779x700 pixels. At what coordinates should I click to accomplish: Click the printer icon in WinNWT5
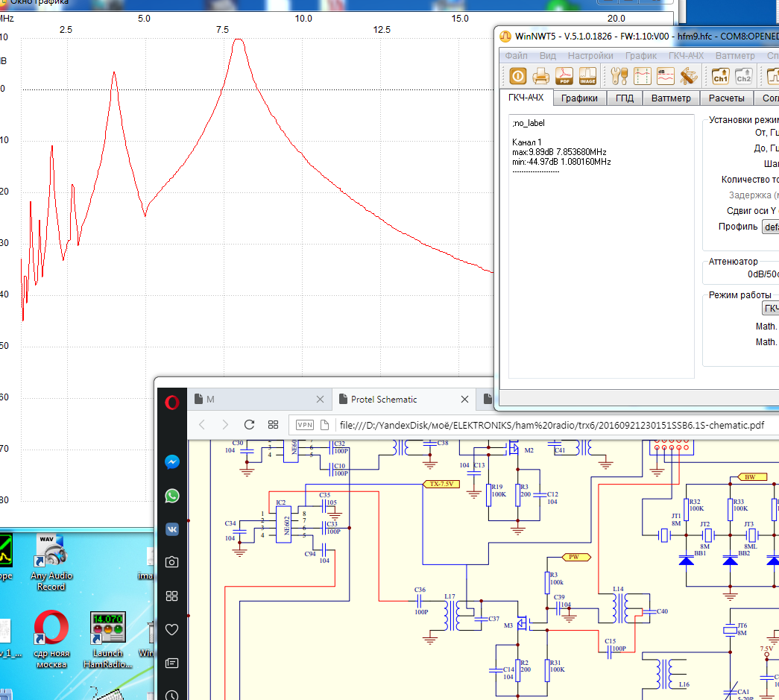point(541,77)
